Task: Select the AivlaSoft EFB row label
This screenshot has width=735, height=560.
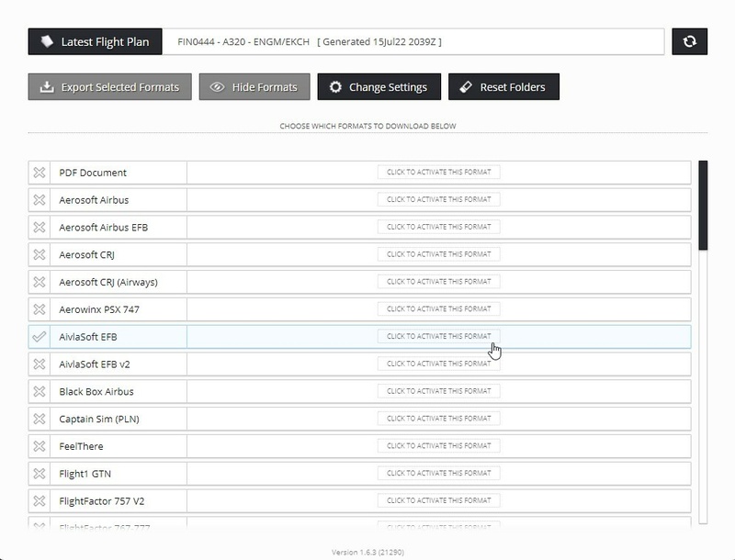Action: [88, 337]
